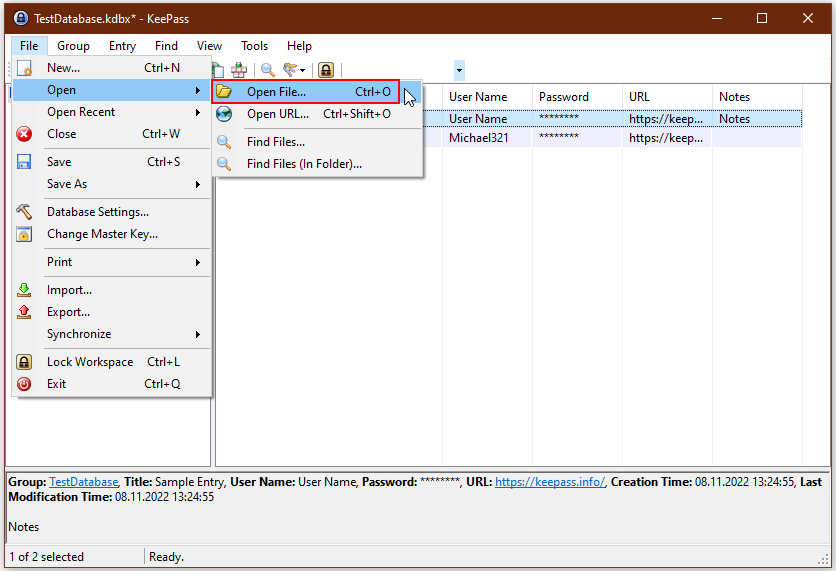
Task: Click the quick search box in toolbar
Action: pyautogui.click(x=401, y=70)
